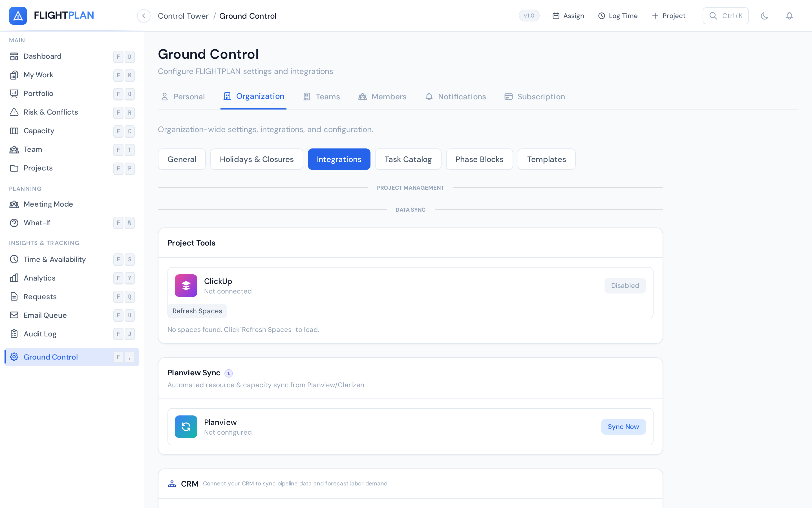Go to the Control Tower breadcrumb

tap(183, 16)
